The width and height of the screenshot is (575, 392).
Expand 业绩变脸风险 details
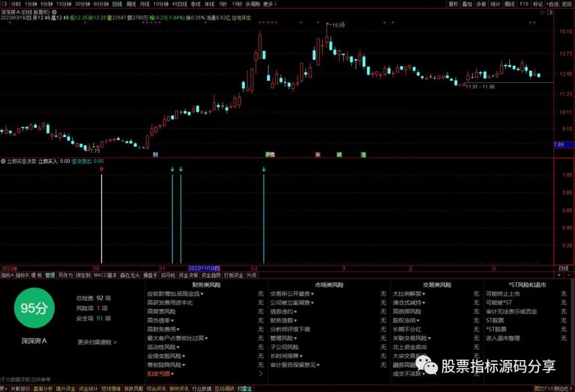[166, 356]
